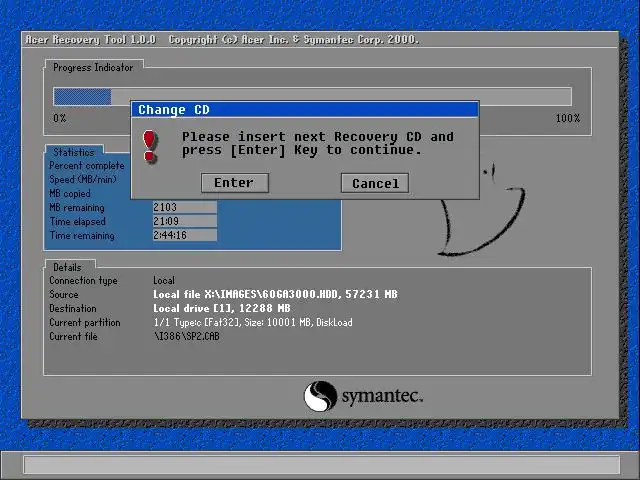Click the 'Current partition' label

pos(85,322)
